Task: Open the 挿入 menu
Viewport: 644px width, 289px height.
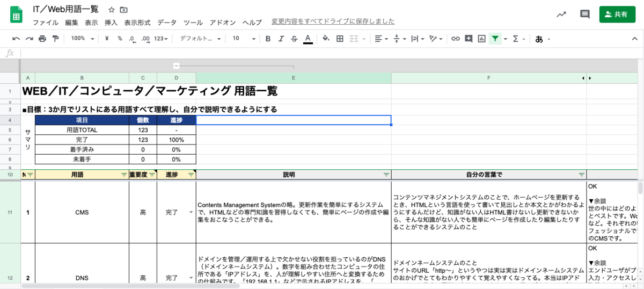Action: [111, 23]
